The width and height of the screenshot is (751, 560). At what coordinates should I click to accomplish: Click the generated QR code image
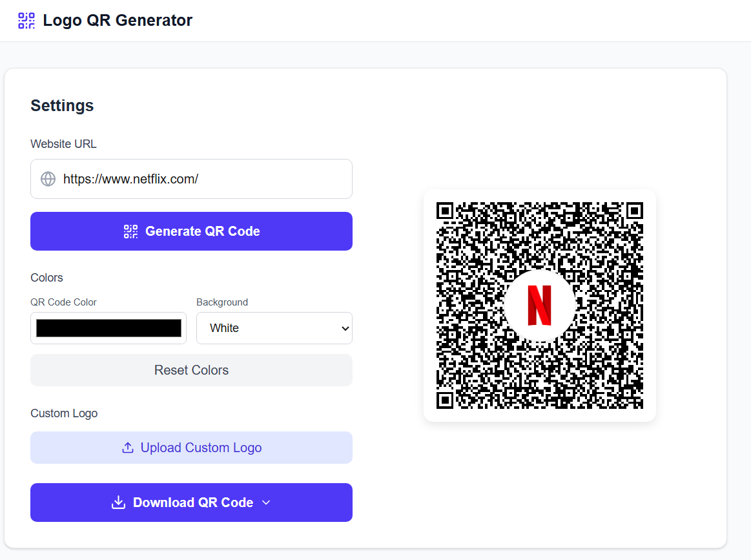click(x=540, y=305)
